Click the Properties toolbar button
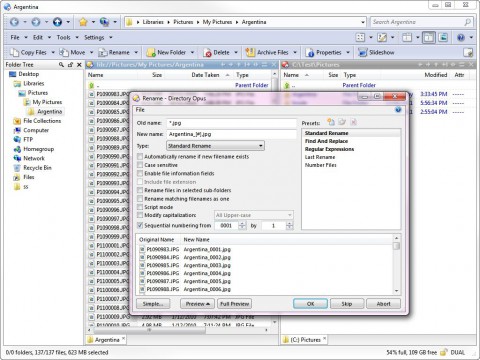Image resolution: width=480 pixels, height=360 pixels. (323, 52)
